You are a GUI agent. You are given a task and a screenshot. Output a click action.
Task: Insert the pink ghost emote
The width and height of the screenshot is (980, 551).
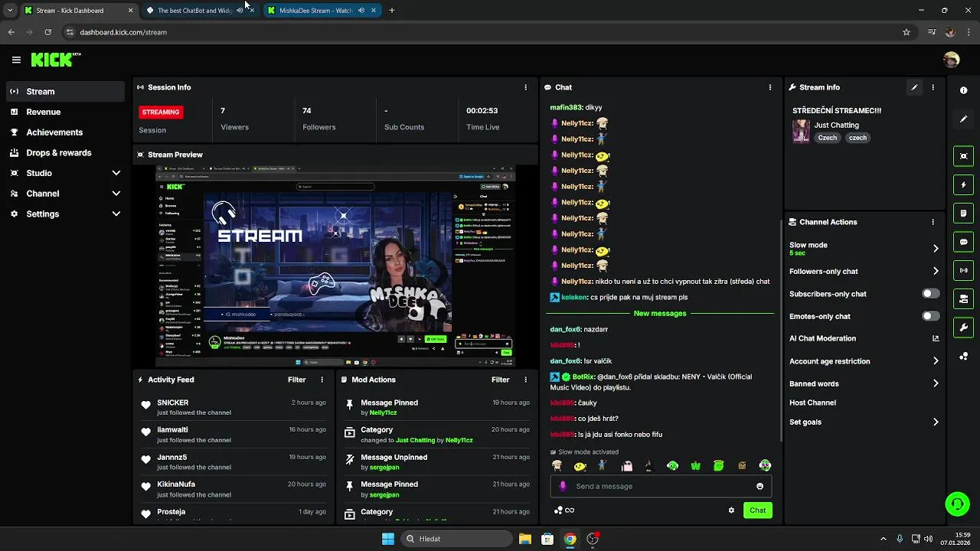[x=626, y=465]
